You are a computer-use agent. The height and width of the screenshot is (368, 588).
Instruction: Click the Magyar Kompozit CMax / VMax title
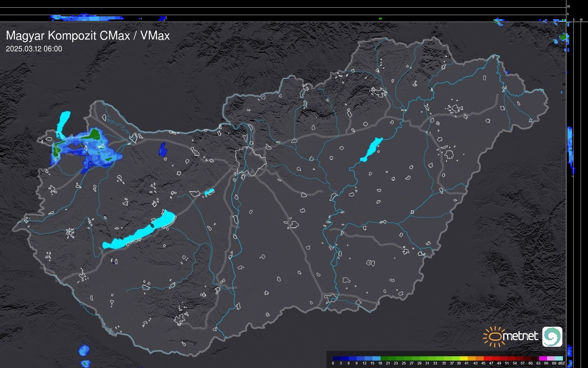(x=88, y=36)
